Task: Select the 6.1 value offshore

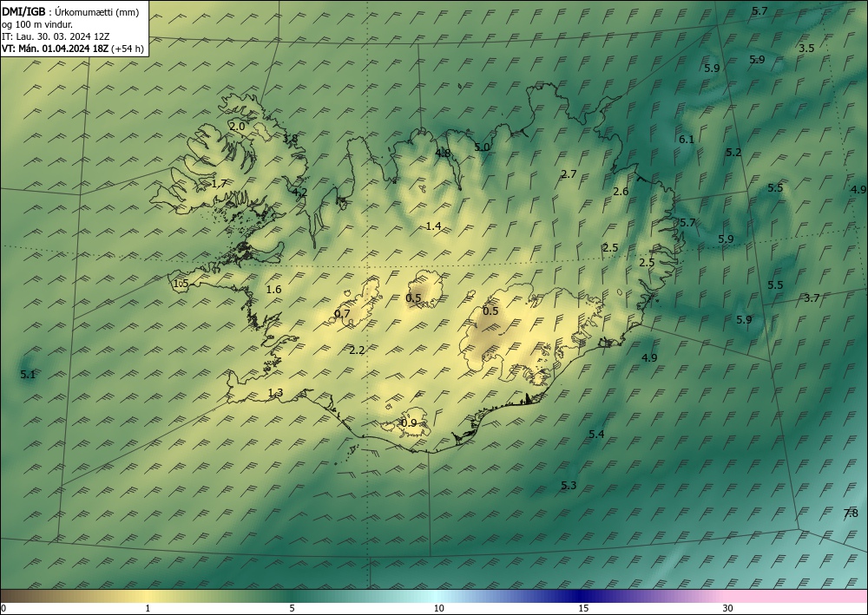Action: coord(687,140)
